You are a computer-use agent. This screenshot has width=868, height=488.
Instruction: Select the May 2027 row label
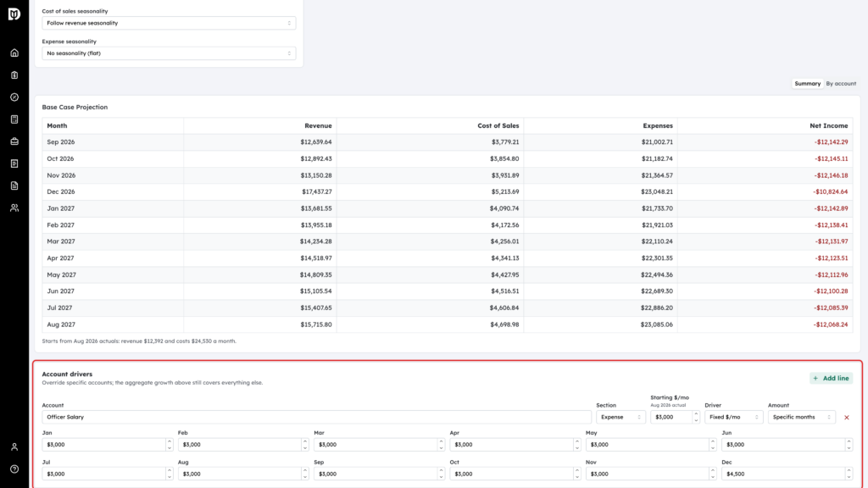[x=61, y=275]
